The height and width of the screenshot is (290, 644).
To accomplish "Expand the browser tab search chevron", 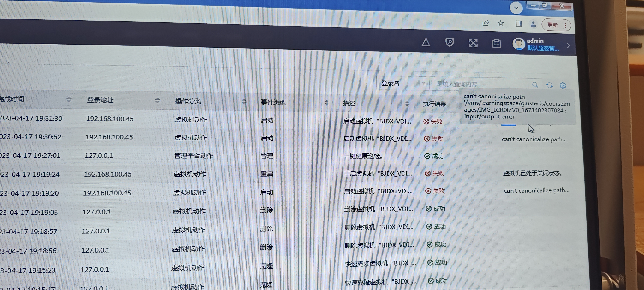I will 516,8.
